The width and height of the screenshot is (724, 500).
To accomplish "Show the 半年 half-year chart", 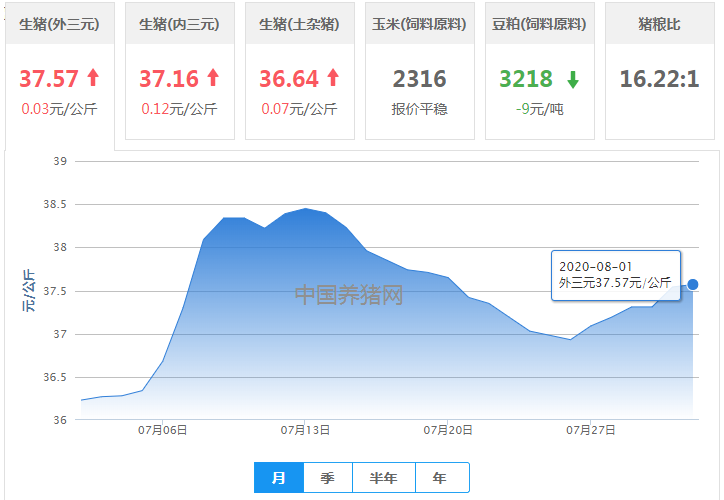I will click(x=384, y=478).
